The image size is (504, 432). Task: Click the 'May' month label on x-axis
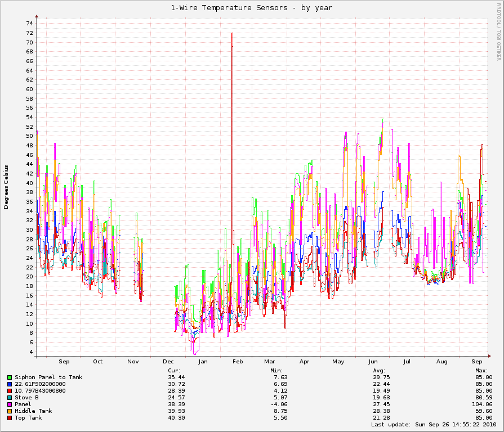338,362
